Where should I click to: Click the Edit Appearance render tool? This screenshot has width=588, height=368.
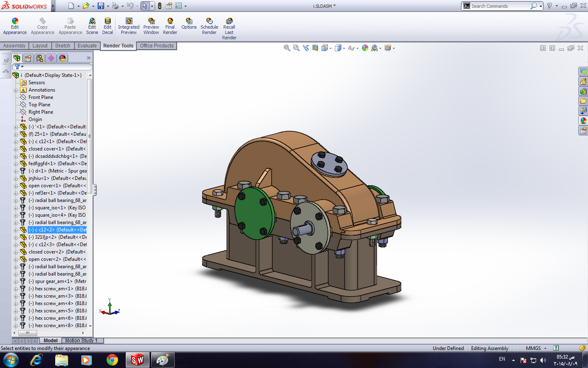click(15, 27)
